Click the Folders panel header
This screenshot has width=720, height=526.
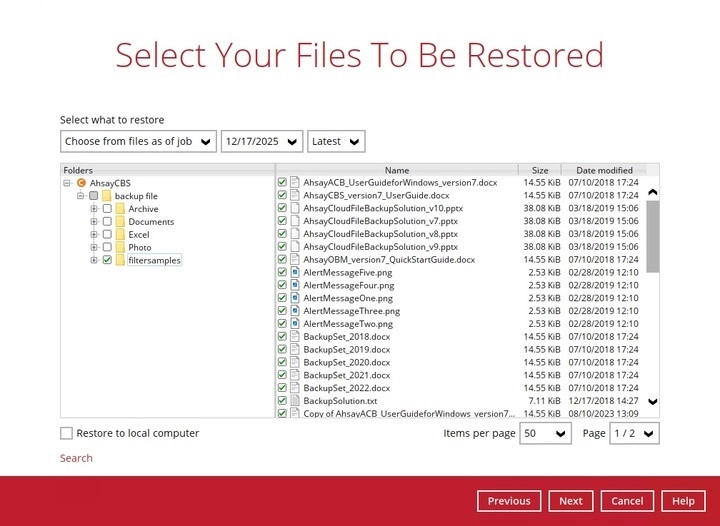(168, 170)
